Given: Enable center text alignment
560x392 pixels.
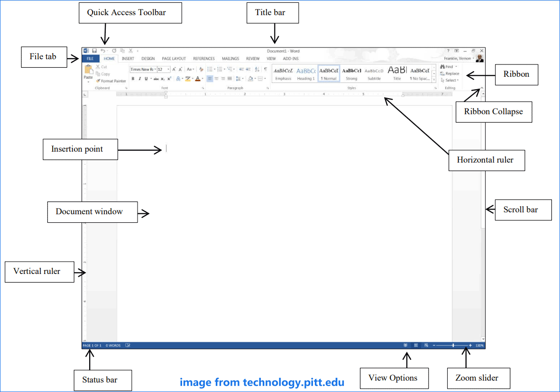Looking at the screenshot, I should point(216,78).
